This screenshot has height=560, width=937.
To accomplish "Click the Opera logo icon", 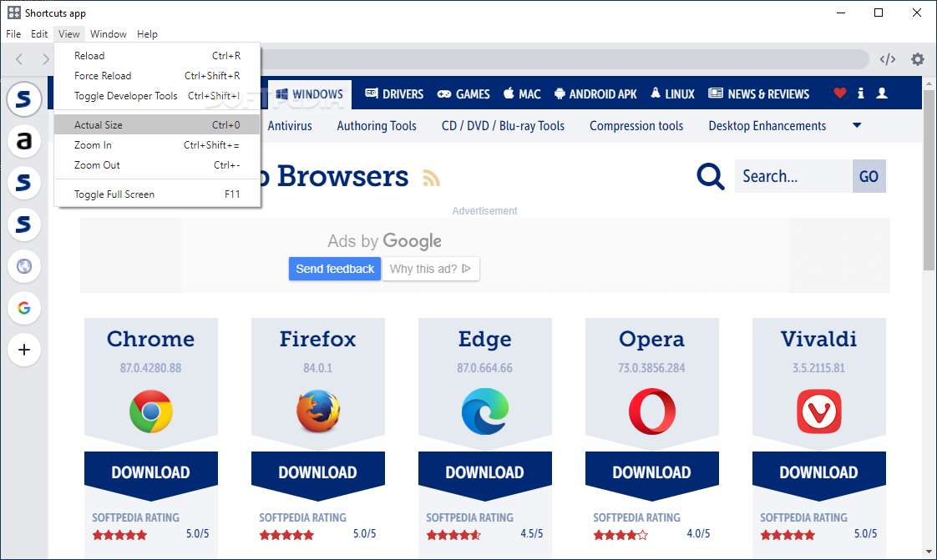I will 652,411.
